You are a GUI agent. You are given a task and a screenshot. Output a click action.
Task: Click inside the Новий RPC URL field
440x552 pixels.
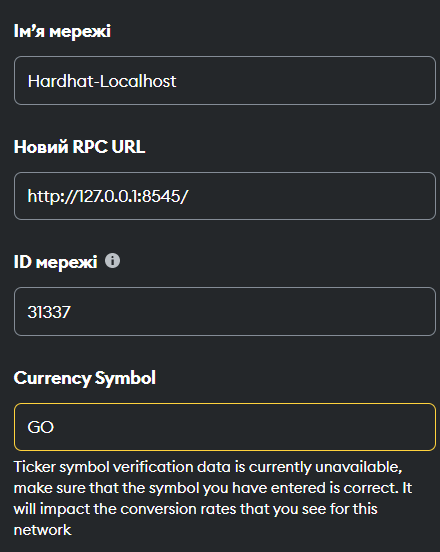click(225, 196)
